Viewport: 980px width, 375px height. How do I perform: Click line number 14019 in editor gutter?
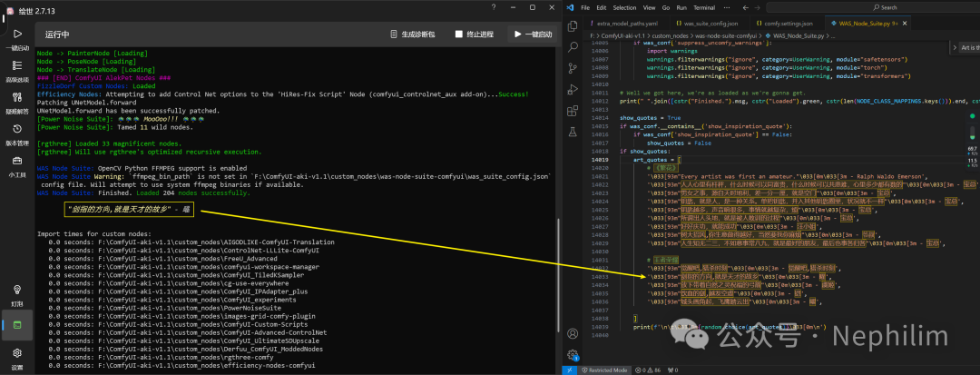tap(600, 160)
